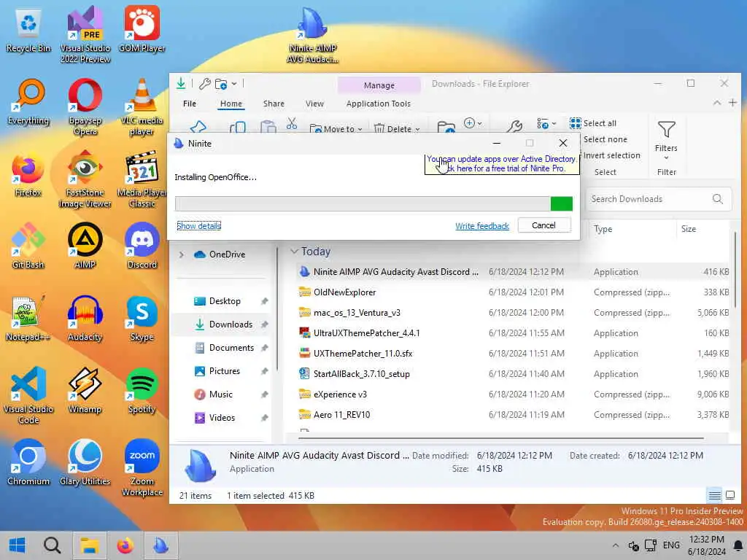Open Media Player Classic desktop icon

tap(142, 179)
